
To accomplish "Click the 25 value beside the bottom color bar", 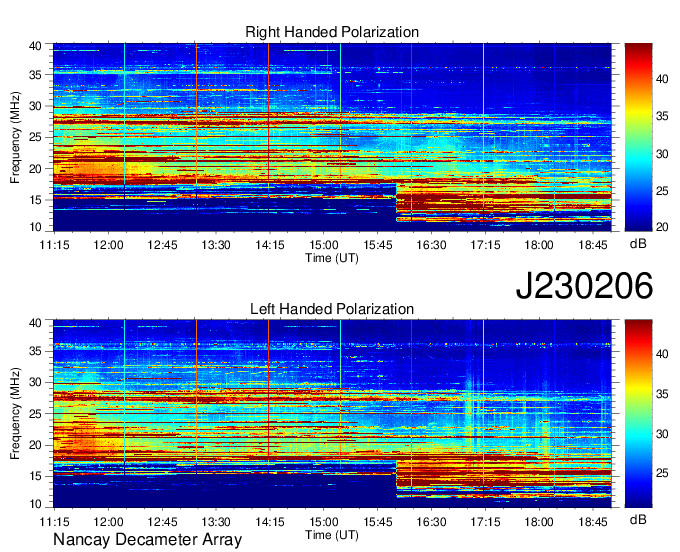I will 662,473.
